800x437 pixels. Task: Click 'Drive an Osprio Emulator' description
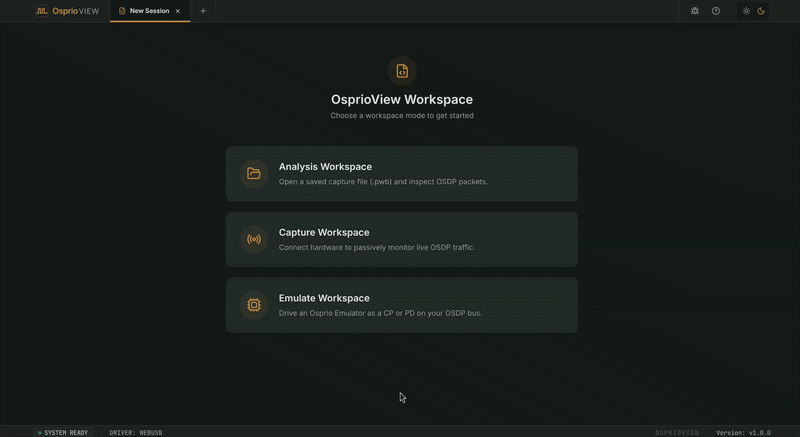(380, 313)
